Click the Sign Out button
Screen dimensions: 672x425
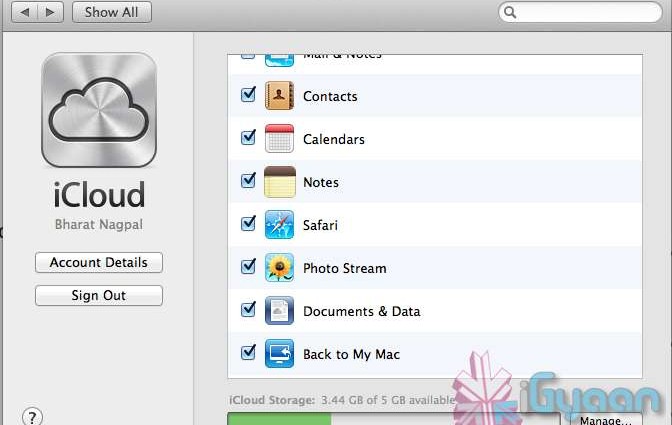click(99, 296)
